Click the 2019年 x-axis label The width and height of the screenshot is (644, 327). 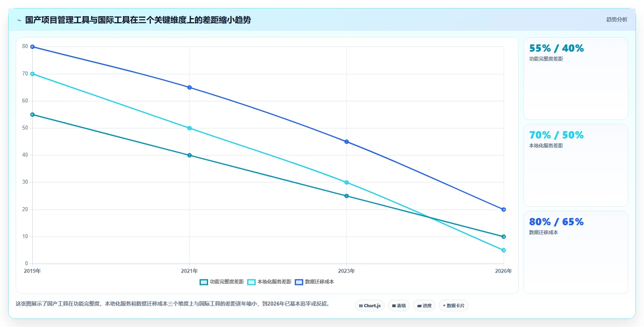click(x=32, y=271)
